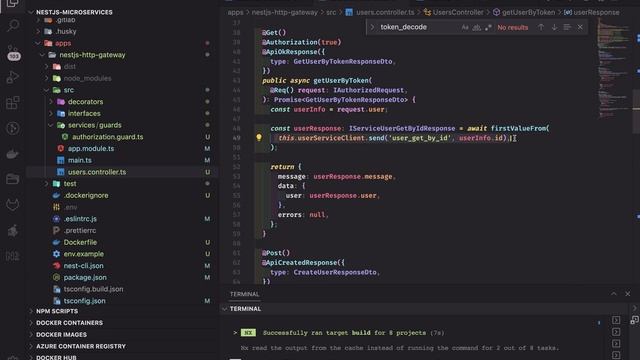
Task: Open Source Control with 103 badge
Action: click(x=13, y=52)
